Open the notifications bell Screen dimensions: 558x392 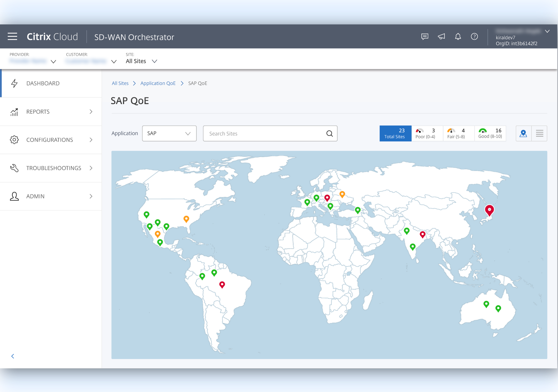click(458, 37)
